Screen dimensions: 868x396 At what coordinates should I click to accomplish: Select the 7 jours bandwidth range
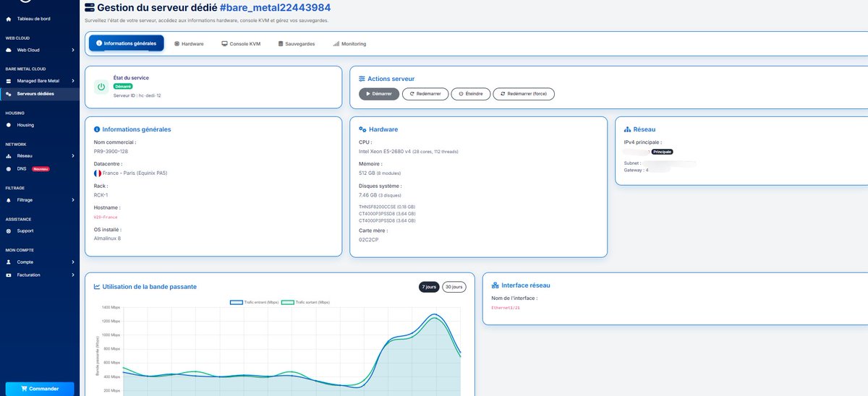tap(430, 287)
